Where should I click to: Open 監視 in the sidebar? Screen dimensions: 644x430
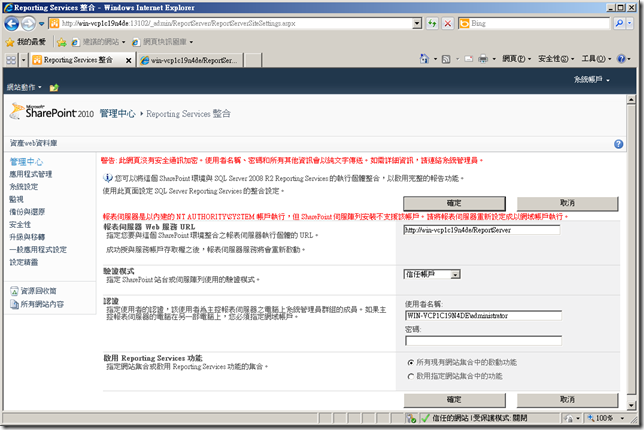(16, 200)
